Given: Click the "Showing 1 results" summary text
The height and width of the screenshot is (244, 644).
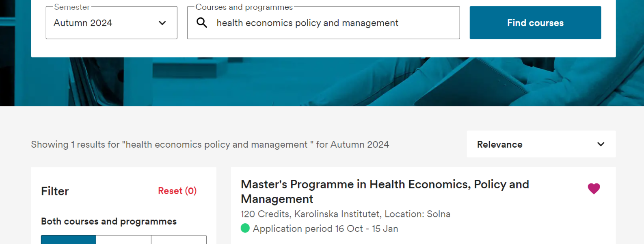Looking at the screenshot, I should 210,144.
